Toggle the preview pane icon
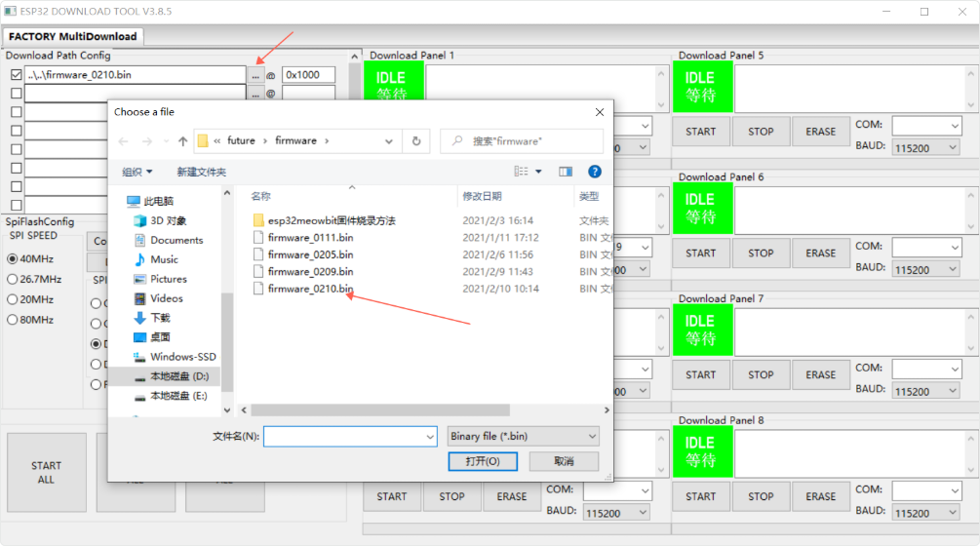 (566, 172)
